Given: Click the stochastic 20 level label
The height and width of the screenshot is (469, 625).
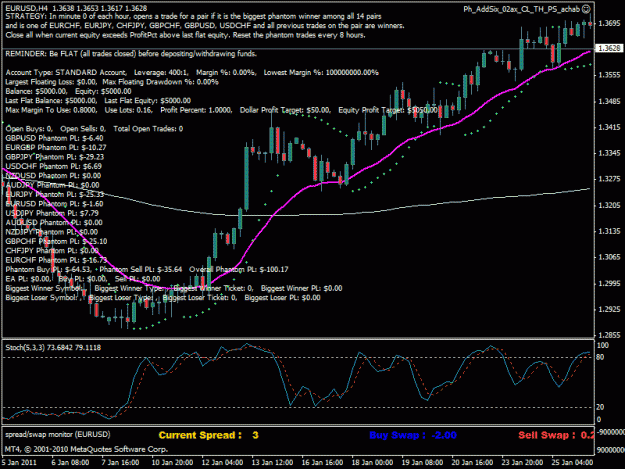Looking at the screenshot, I should click(x=600, y=407).
